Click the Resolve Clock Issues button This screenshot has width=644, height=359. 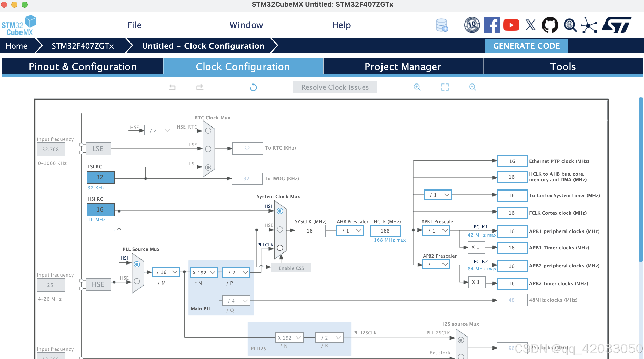pyautogui.click(x=335, y=87)
